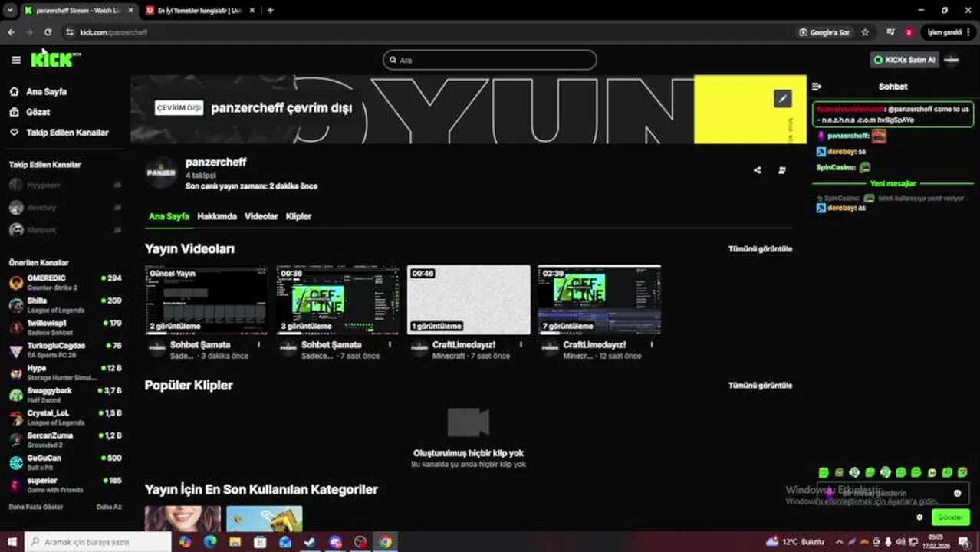Bookmark page with star icon
Viewport: 980px width, 552px height.
point(865,32)
